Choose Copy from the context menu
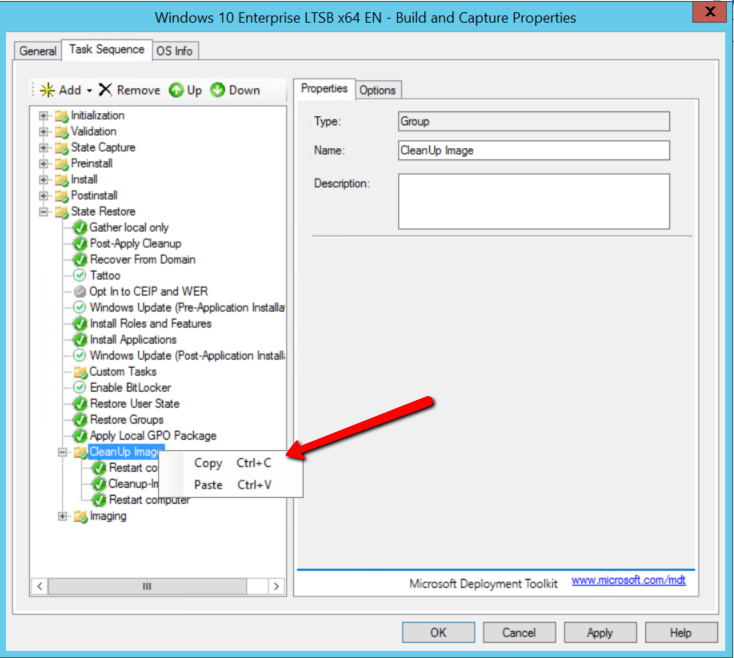 pos(209,463)
